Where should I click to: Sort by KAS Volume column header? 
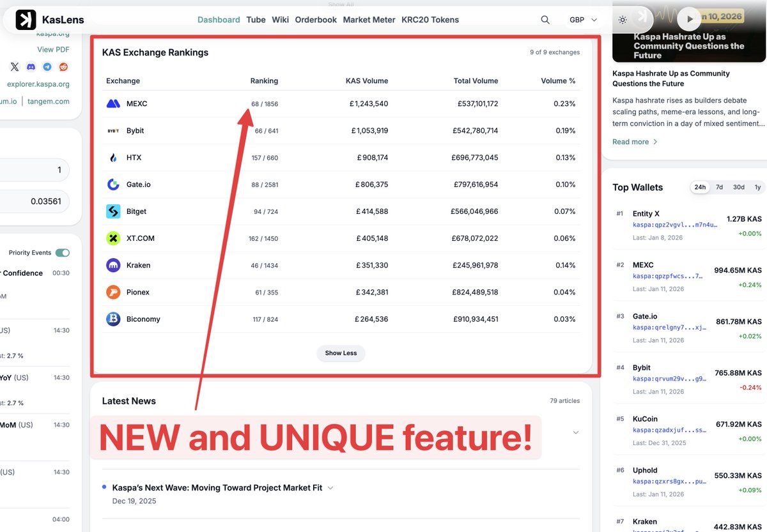click(367, 81)
